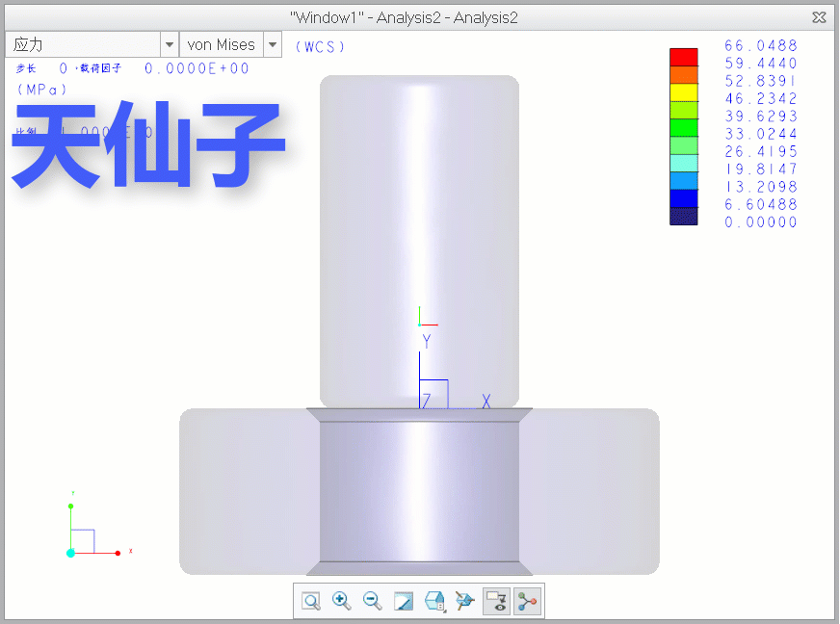The image size is (840, 624).
Task: Open the saved orientations cube icon
Action: (x=434, y=601)
